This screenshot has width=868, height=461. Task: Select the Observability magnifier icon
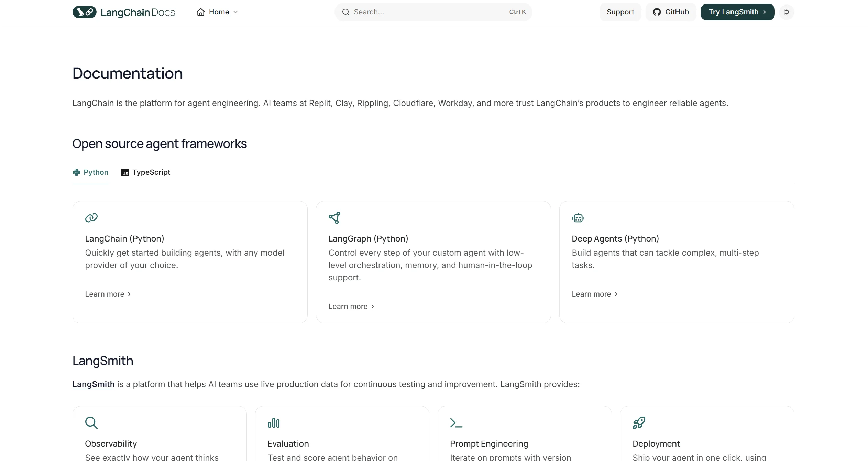pyautogui.click(x=91, y=422)
